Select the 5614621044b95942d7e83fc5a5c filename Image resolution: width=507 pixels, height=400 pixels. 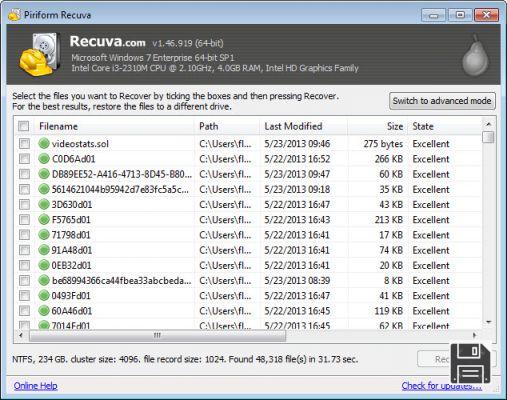tap(120, 189)
